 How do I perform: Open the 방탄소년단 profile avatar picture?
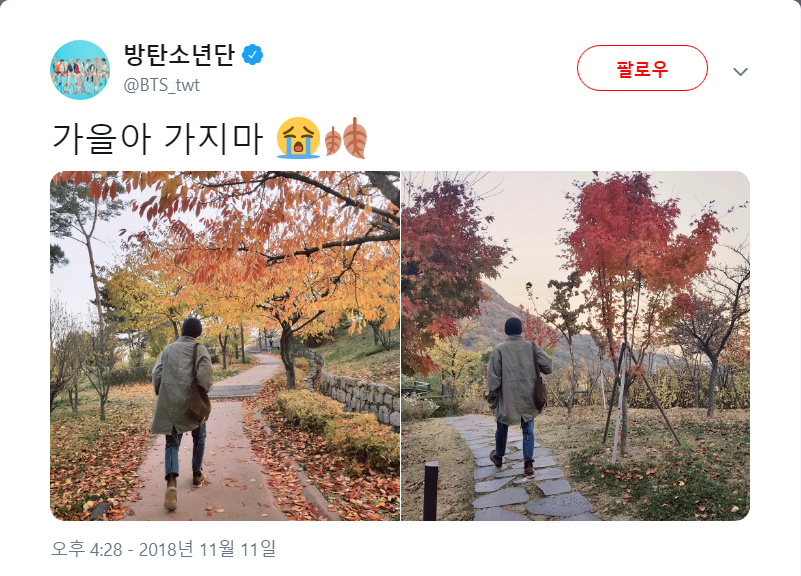[80, 70]
